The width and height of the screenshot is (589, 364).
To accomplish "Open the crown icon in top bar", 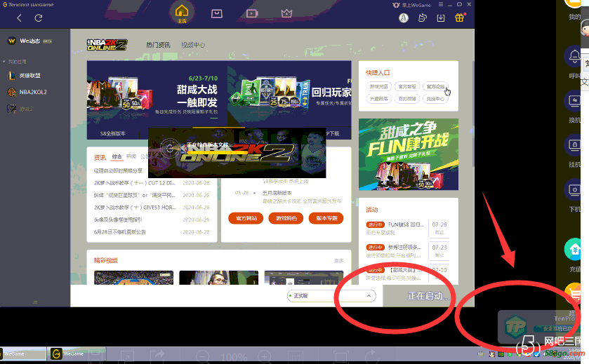I will (x=286, y=13).
